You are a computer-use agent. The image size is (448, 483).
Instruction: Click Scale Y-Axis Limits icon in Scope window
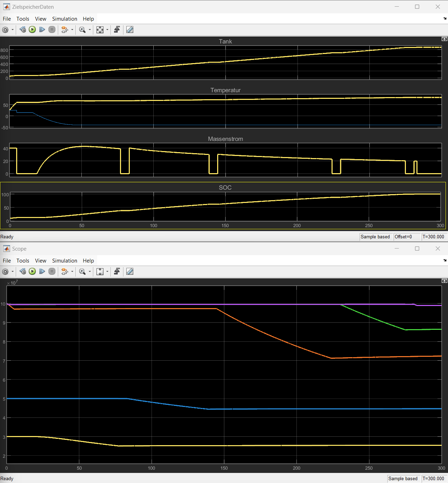click(x=100, y=272)
